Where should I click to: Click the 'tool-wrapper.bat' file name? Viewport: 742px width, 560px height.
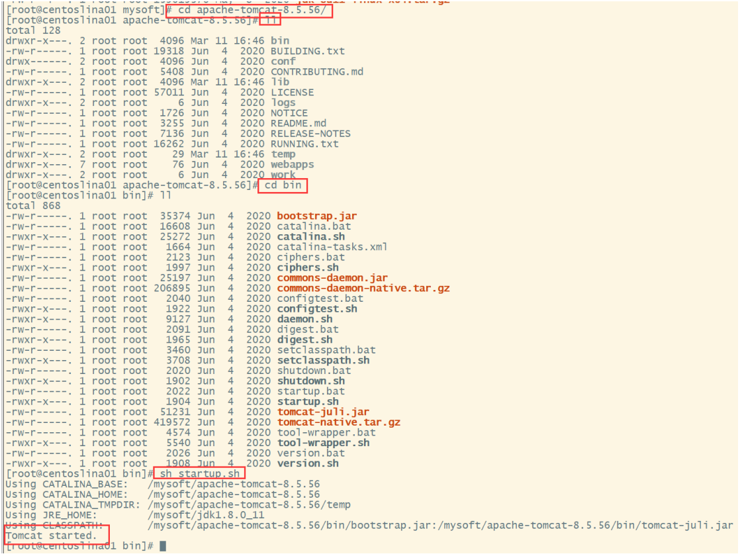coord(326,433)
